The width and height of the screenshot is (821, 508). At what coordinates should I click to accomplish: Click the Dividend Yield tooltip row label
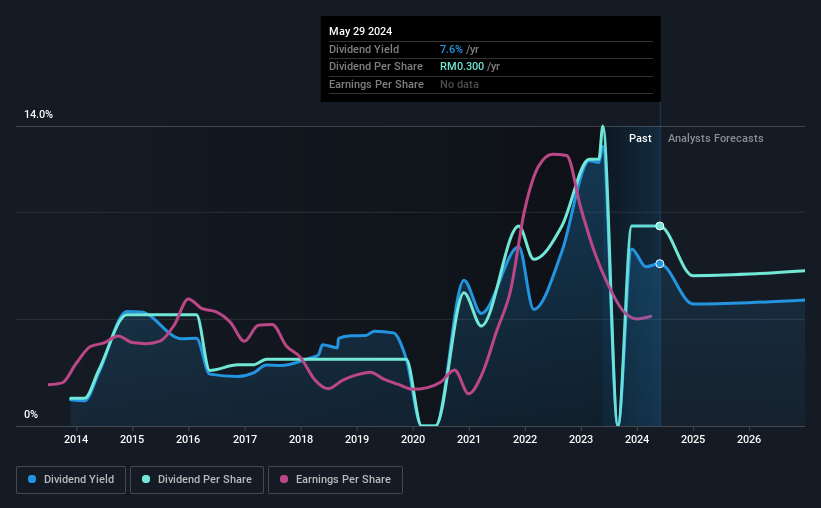[364, 49]
